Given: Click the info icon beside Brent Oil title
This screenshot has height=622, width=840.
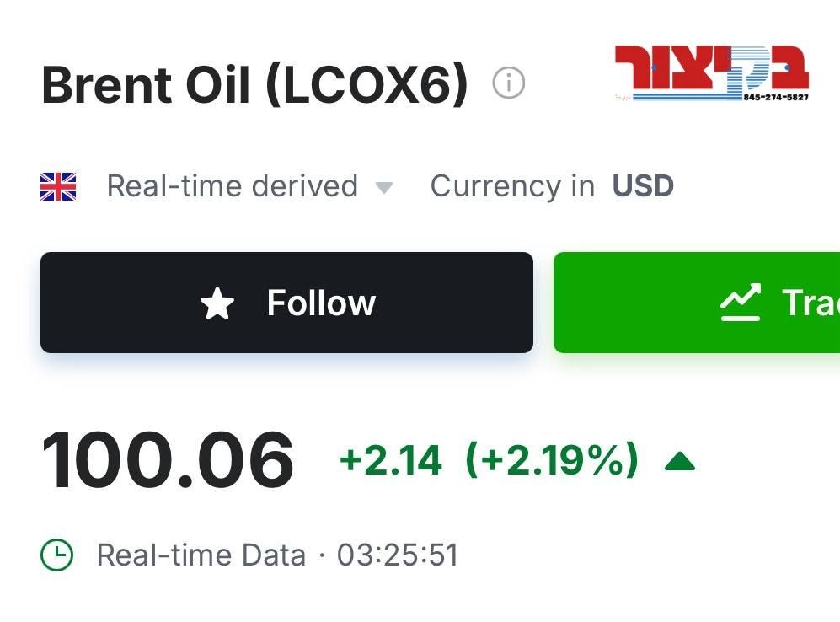Looking at the screenshot, I should pyautogui.click(x=508, y=83).
